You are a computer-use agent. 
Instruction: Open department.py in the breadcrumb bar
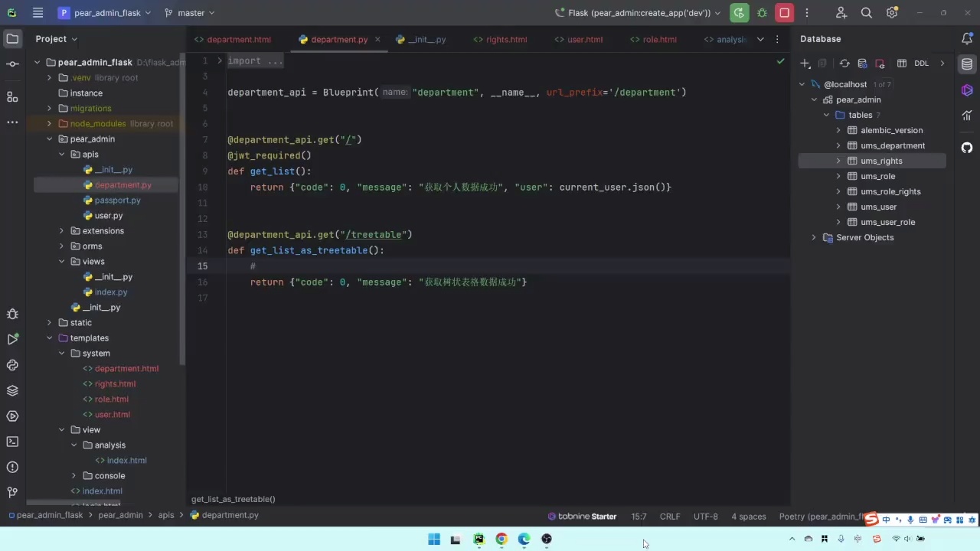[x=230, y=515]
